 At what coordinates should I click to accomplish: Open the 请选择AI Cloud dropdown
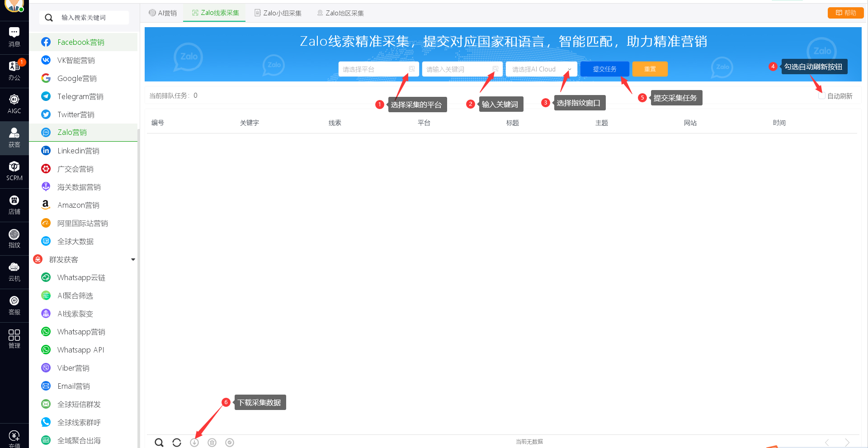pyautogui.click(x=542, y=69)
